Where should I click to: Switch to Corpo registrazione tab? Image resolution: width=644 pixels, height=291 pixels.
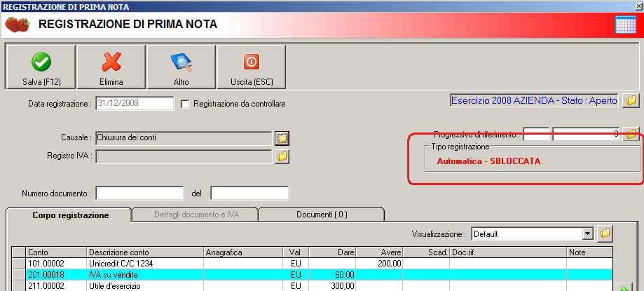[71, 215]
